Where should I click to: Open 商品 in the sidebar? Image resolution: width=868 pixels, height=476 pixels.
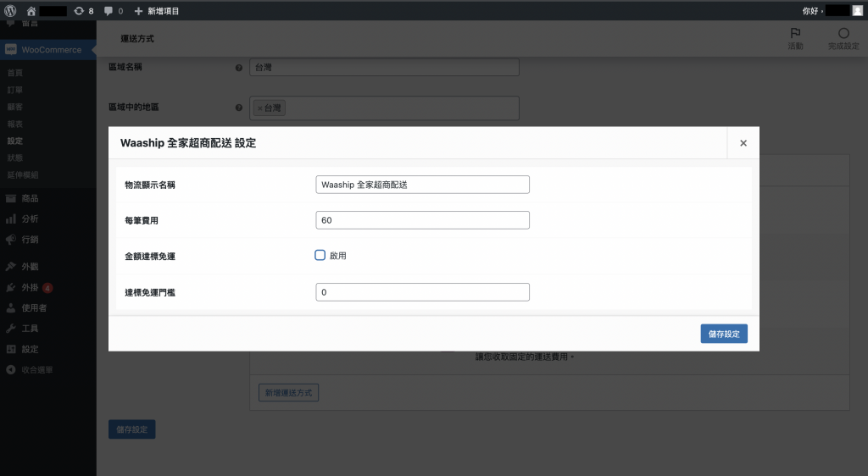[30, 198]
